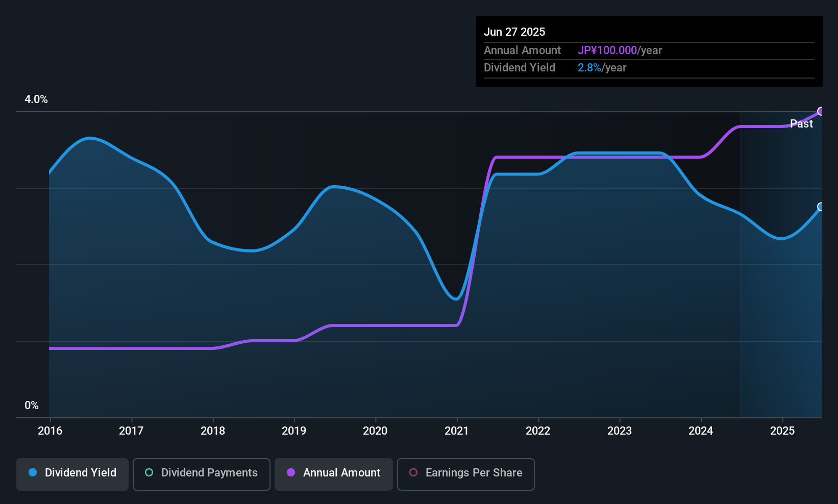838x504 pixels.
Task: Click the 'Past' label on the chart
Action: coord(801,124)
